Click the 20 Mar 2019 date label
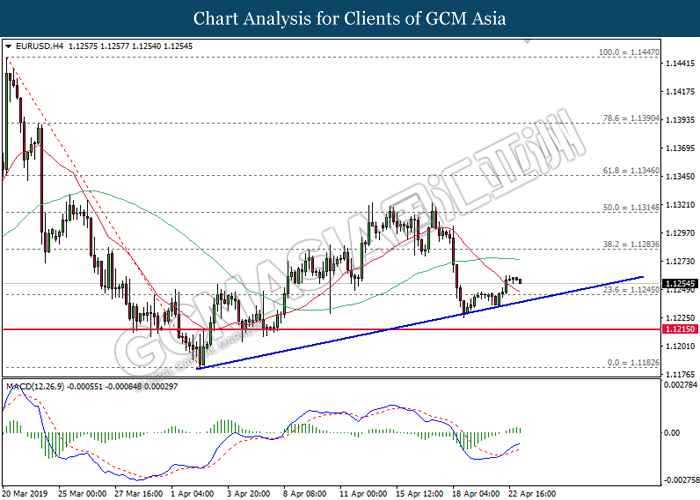700x500 pixels. (26, 493)
